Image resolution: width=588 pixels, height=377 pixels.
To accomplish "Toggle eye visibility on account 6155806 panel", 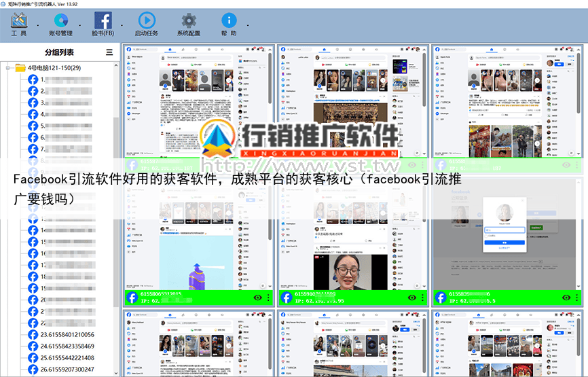I will tap(257, 298).
